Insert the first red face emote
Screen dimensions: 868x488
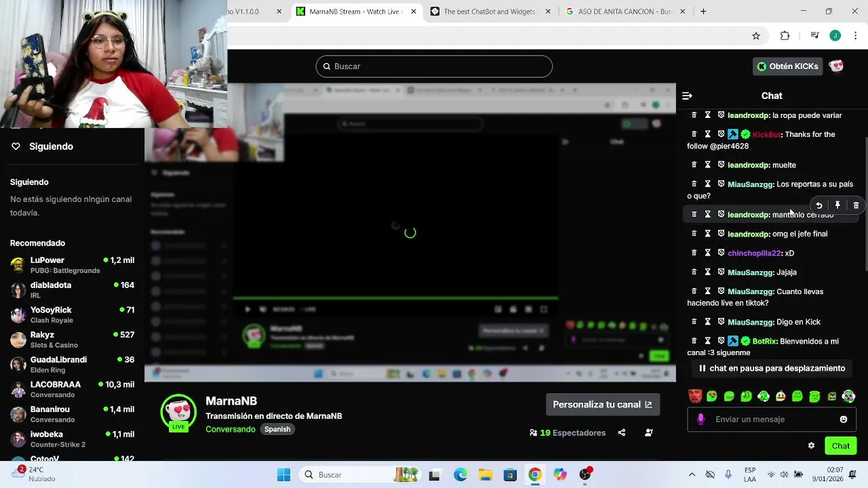pos(694,396)
